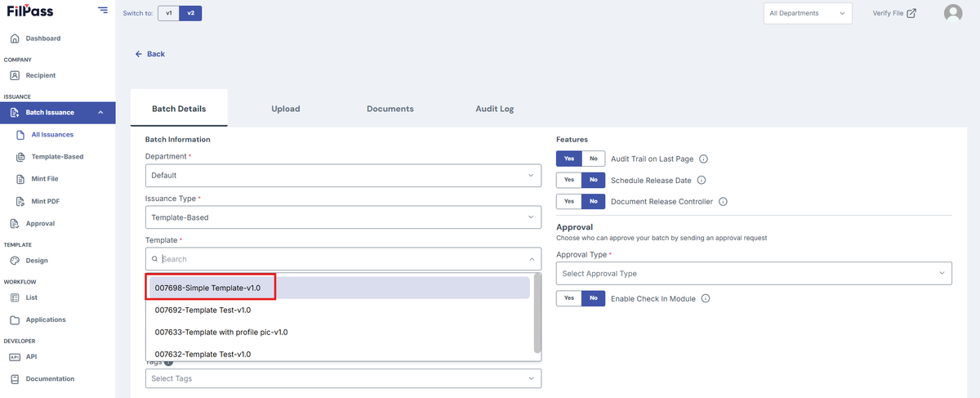Image resolution: width=980 pixels, height=398 pixels.
Task: Open the Department dropdown showing Default
Action: [x=343, y=175]
